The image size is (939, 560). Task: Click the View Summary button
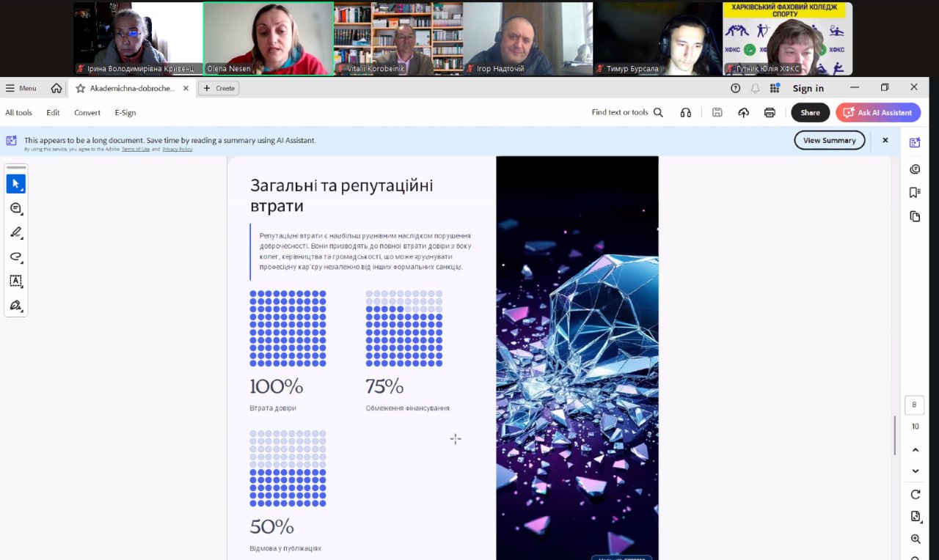point(829,141)
